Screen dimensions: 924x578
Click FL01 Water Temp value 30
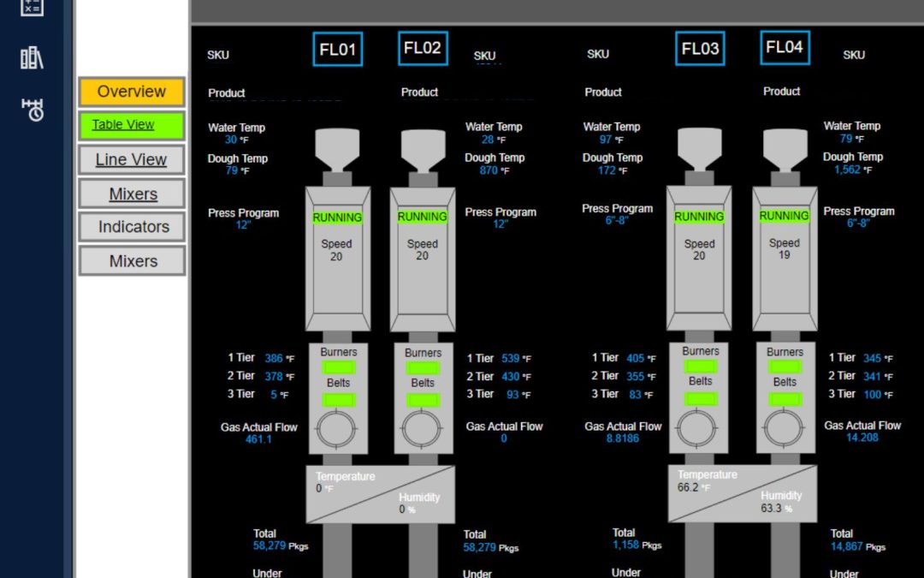pyautogui.click(x=230, y=140)
